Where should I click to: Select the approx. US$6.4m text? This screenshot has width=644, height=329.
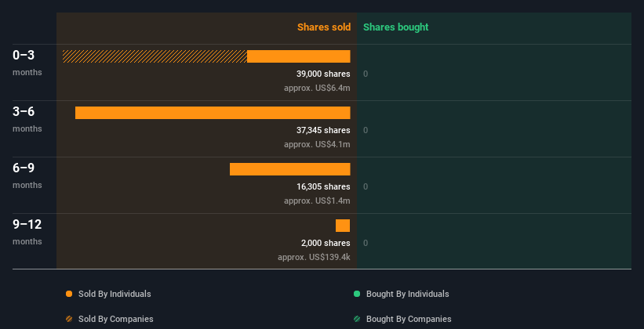(317, 88)
